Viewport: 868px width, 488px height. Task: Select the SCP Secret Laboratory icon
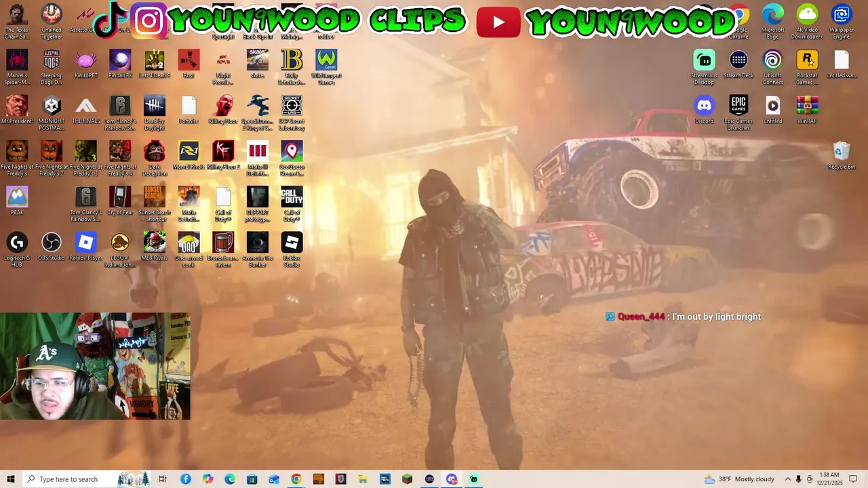[x=292, y=113]
